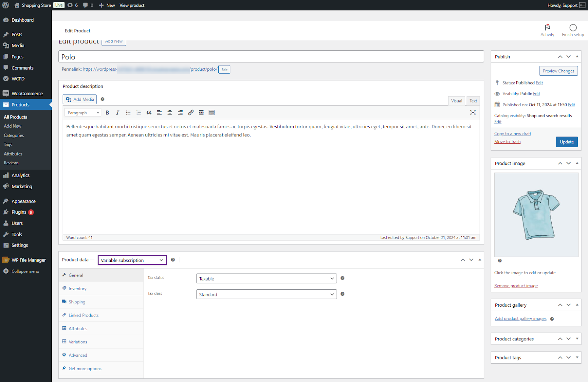Expand the Product tags panel
Screen dimensions: 588x382
pos(577,357)
